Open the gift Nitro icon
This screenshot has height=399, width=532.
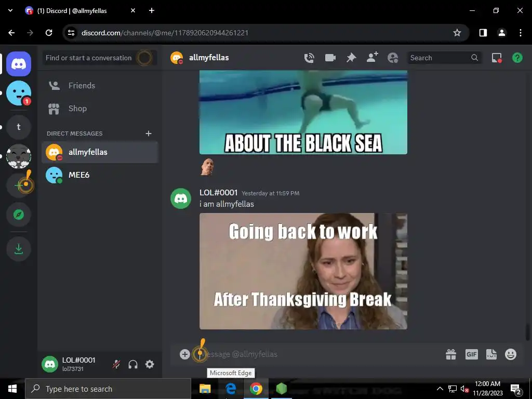451,354
